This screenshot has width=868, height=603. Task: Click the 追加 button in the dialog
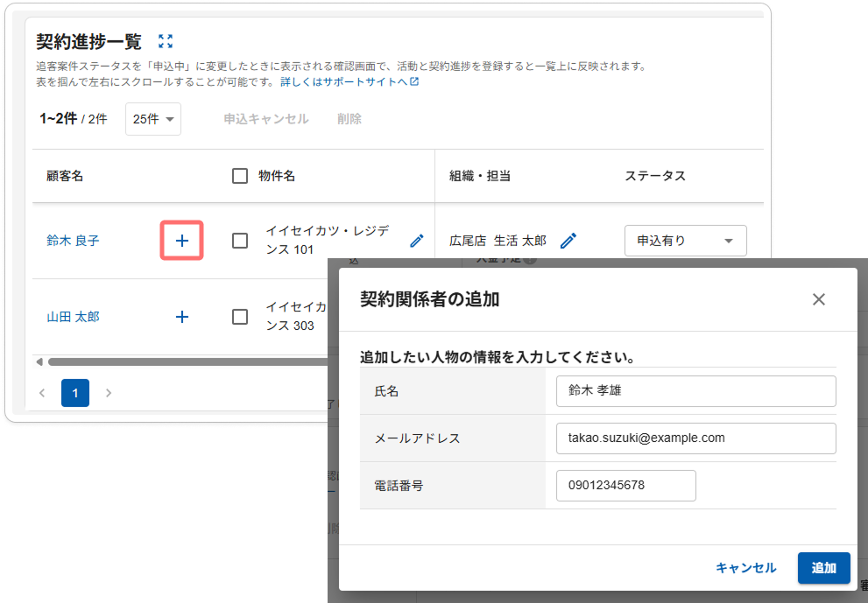click(x=823, y=568)
